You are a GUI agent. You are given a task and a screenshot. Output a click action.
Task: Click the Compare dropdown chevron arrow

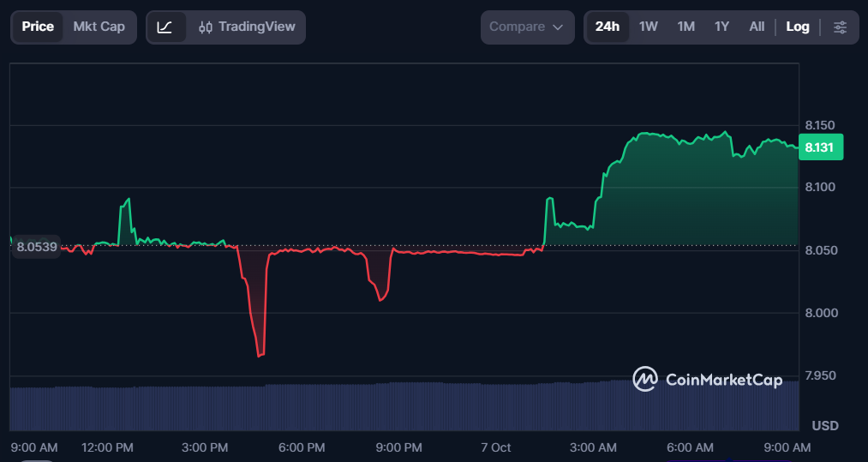coord(558,27)
